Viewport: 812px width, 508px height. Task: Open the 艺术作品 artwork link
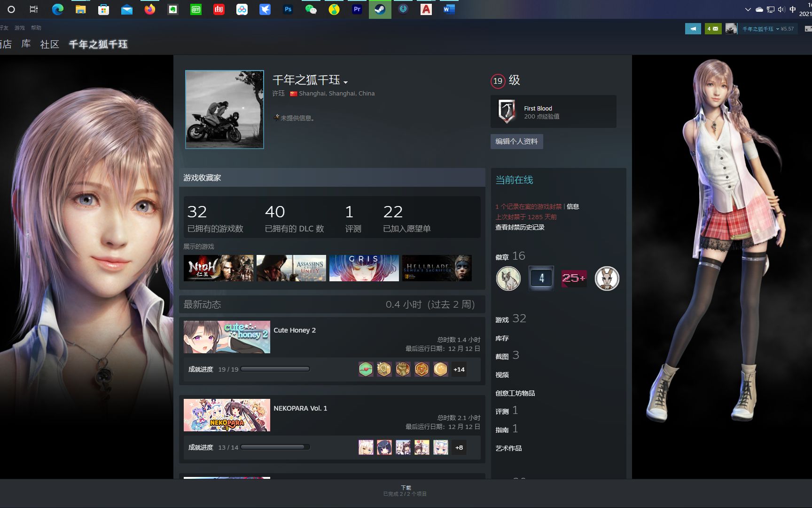click(508, 448)
